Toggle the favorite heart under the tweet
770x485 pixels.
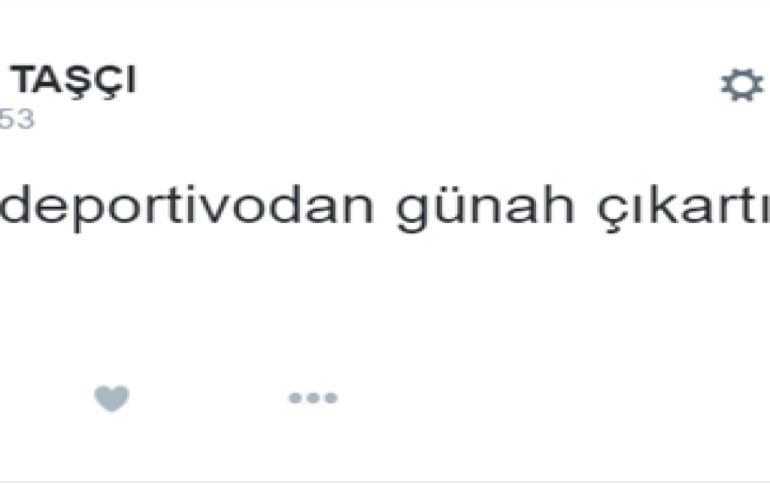(x=111, y=398)
